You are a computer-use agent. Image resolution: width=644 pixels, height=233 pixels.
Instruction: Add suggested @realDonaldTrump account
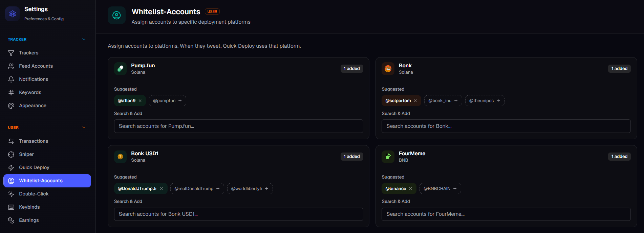[x=197, y=189]
